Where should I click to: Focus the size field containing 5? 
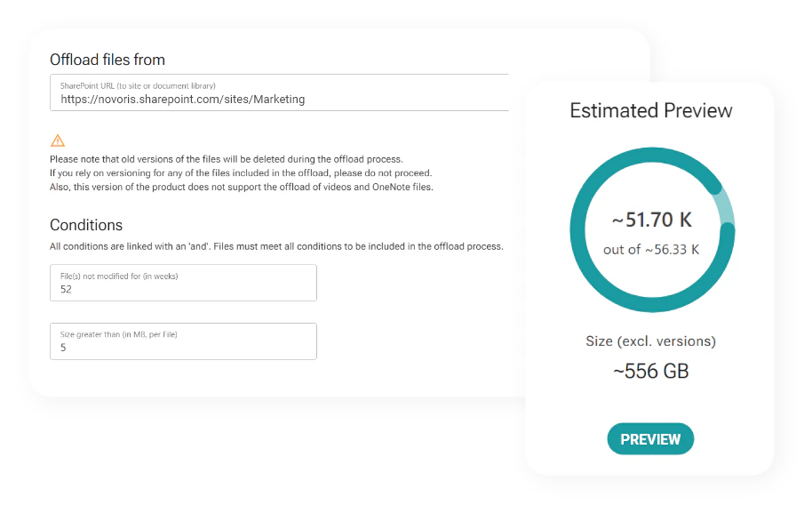click(183, 348)
